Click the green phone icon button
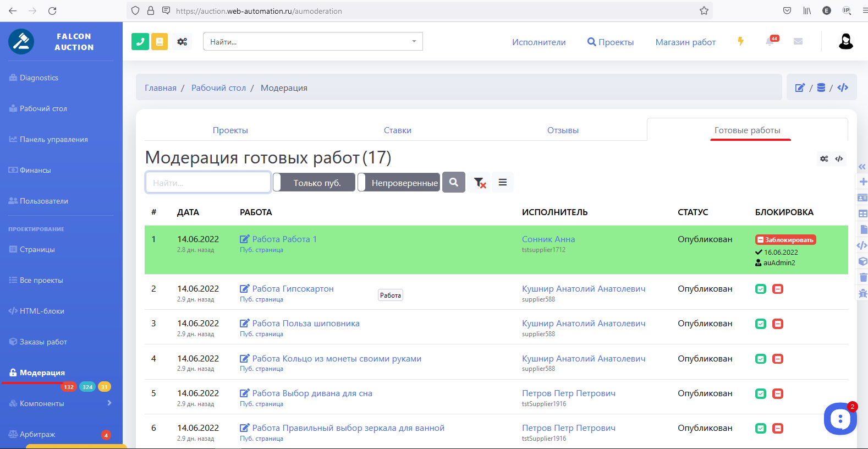The height and width of the screenshot is (449, 868). click(140, 41)
